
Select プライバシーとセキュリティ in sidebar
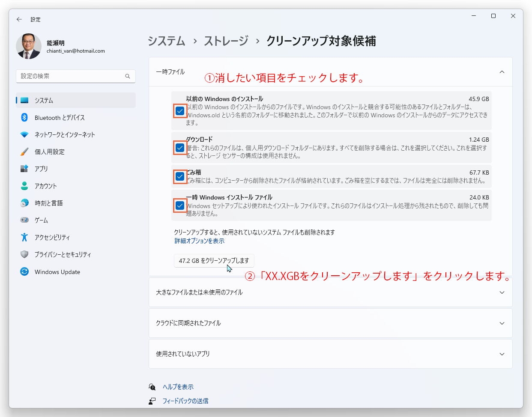[76, 254]
